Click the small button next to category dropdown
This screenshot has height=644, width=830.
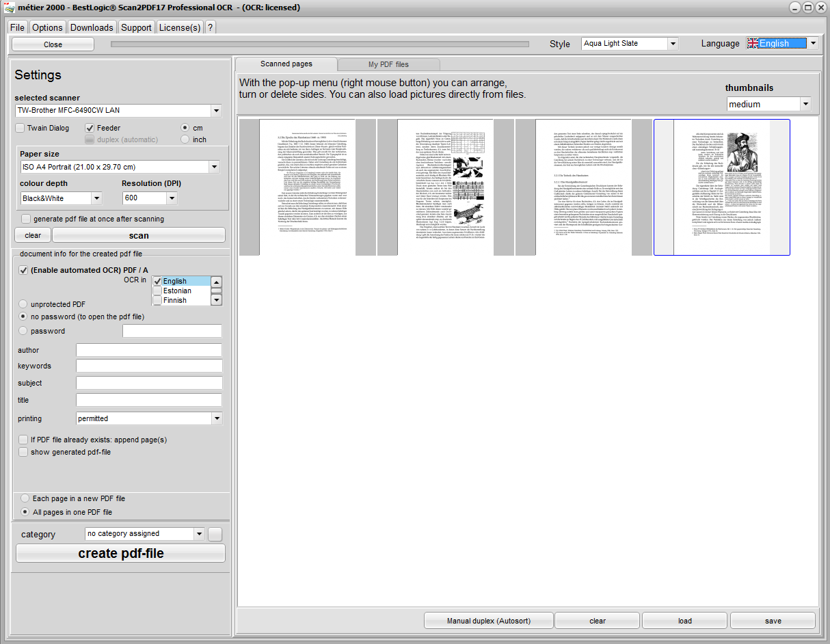click(x=215, y=534)
